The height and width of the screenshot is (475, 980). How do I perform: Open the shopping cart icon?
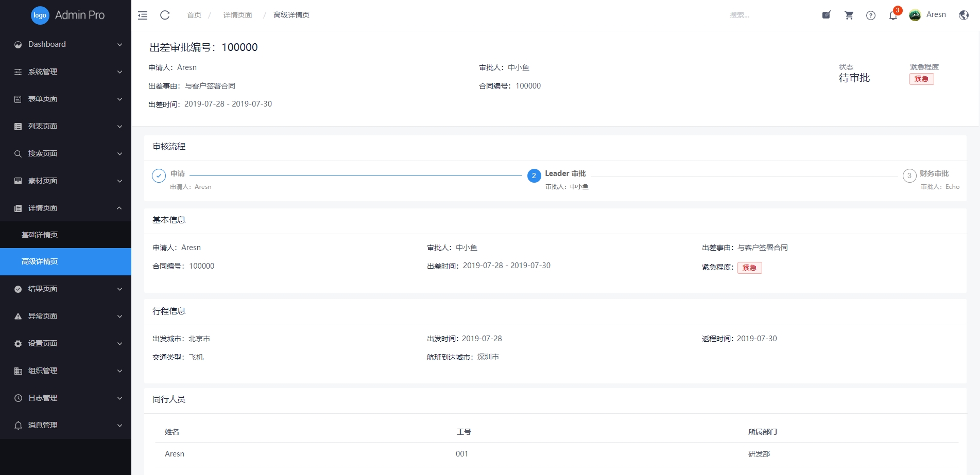(849, 15)
